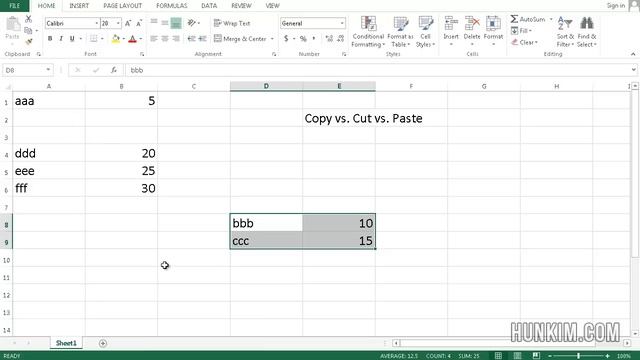The height and width of the screenshot is (360, 640).
Task: Click the Font Color red swatch
Action: (132, 39)
